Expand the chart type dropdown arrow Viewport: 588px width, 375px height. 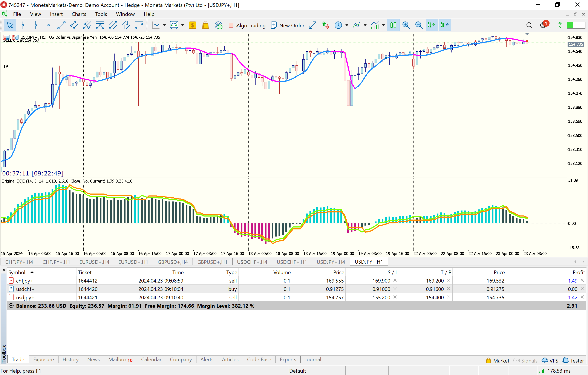[164, 25]
